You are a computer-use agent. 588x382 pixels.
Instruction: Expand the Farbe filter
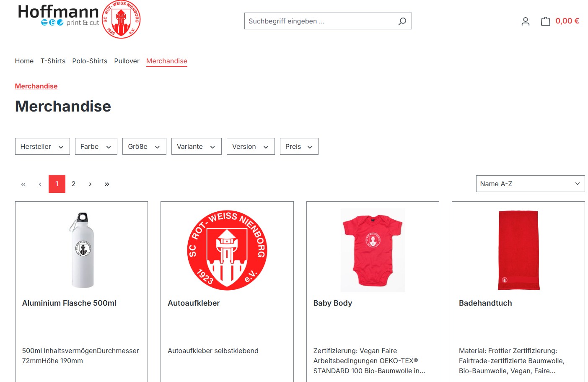coord(96,146)
